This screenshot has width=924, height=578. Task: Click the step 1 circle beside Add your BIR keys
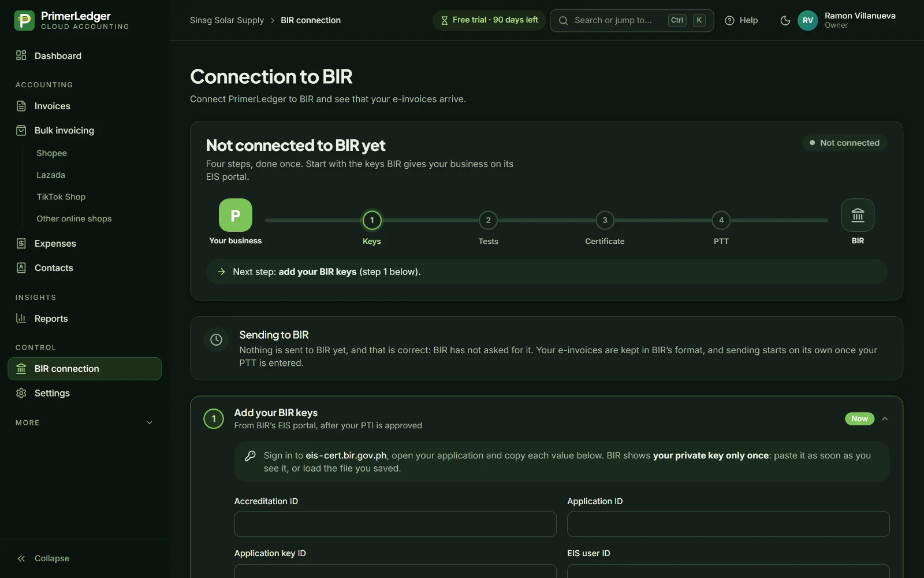pyautogui.click(x=214, y=419)
